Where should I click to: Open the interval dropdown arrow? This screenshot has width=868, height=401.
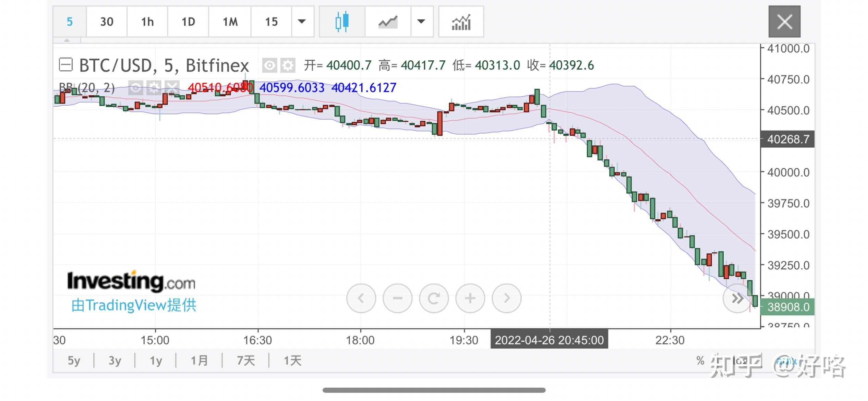pyautogui.click(x=302, y=22)
